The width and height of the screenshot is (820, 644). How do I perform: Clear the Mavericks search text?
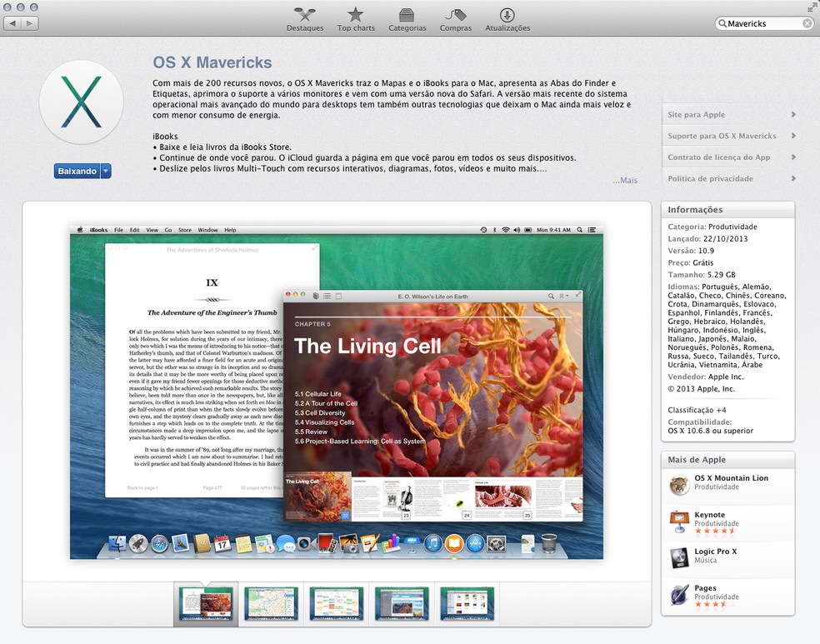point(807,23)
